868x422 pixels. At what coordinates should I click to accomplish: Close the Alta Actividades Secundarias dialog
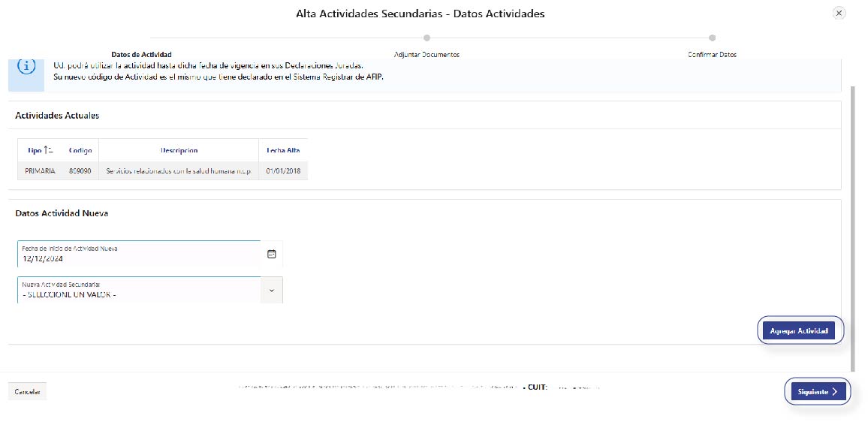pyautogui.click(x=839, y=13)
